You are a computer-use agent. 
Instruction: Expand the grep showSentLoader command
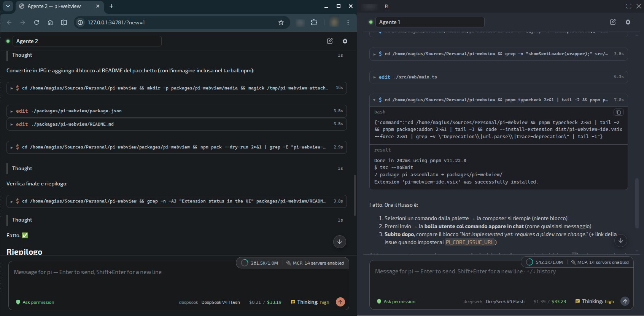pyautogui.click(x=498, y=54)
